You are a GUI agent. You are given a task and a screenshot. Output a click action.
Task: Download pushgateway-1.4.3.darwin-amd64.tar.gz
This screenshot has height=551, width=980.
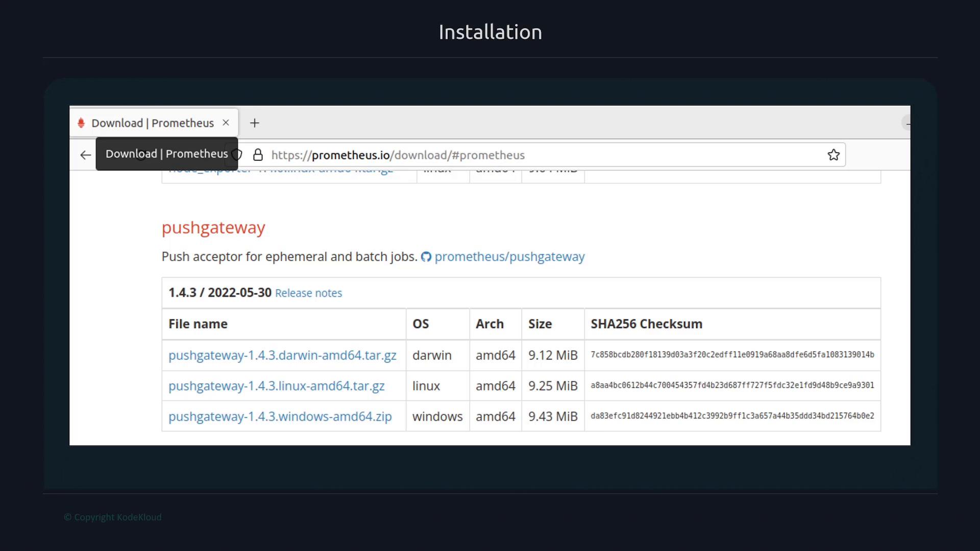pos(282,356)
